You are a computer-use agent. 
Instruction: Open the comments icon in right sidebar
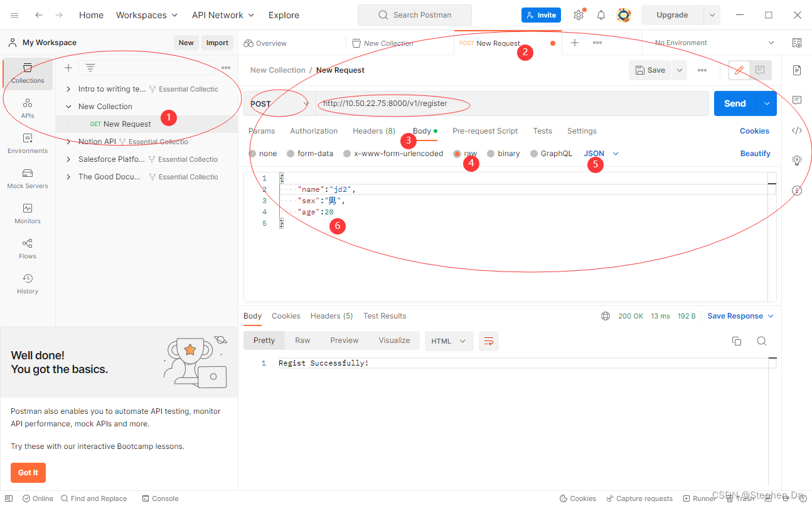point(797,100)
